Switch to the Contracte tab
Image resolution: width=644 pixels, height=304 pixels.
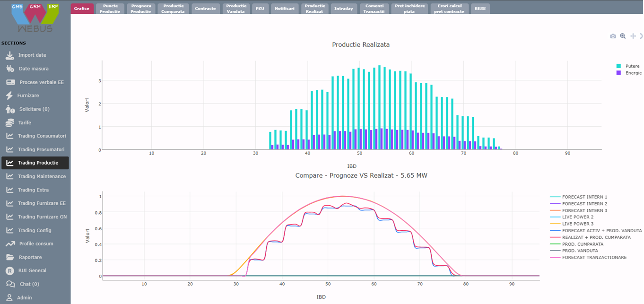pos(205,9)
